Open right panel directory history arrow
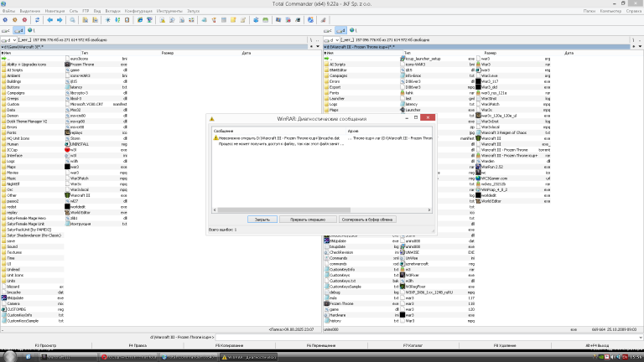 641,47
